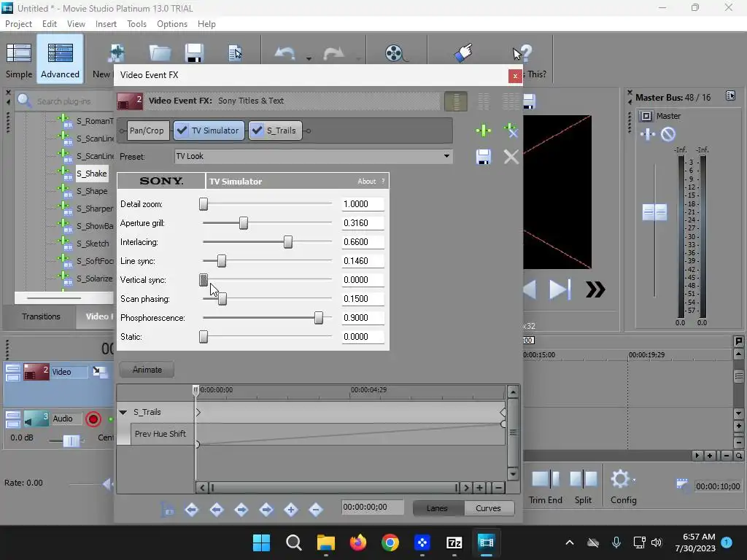Open the Preset dropdown showing TV Look

pos(314,156)
